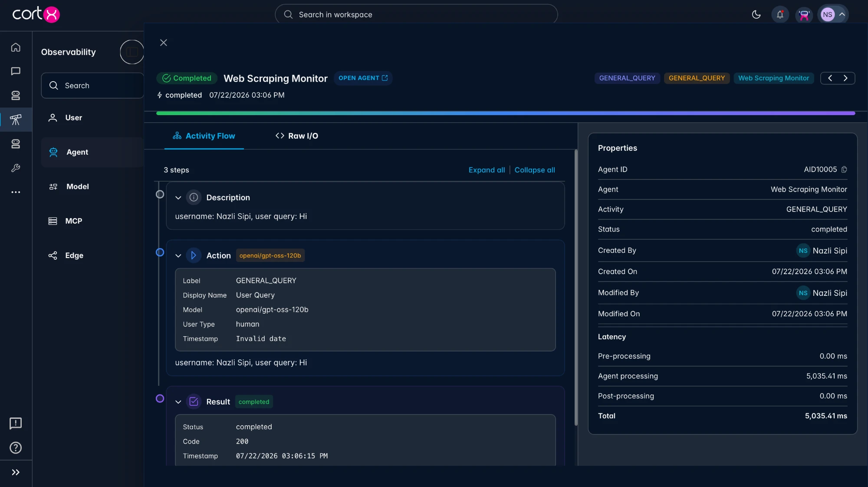Screen dimensions: 868x487
Task: Open the stack icon below telescope
Action: (x=16, y=144)
